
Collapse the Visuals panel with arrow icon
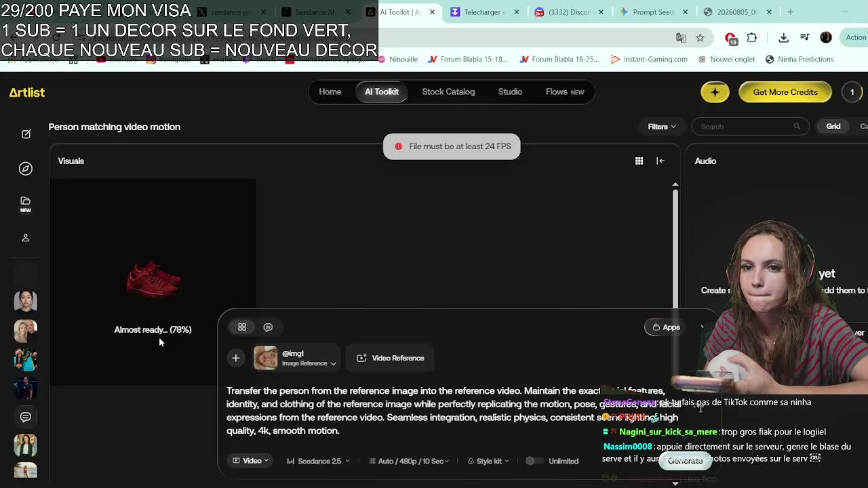(660, 161)
